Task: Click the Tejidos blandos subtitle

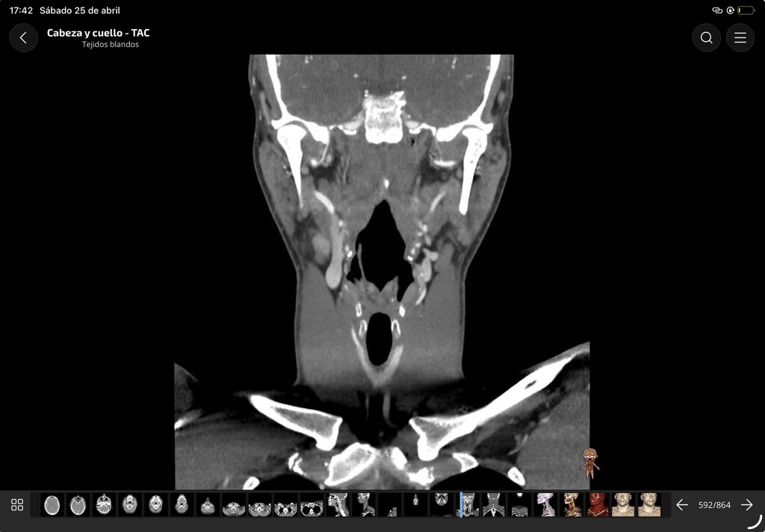Action: tap(111, 44)
